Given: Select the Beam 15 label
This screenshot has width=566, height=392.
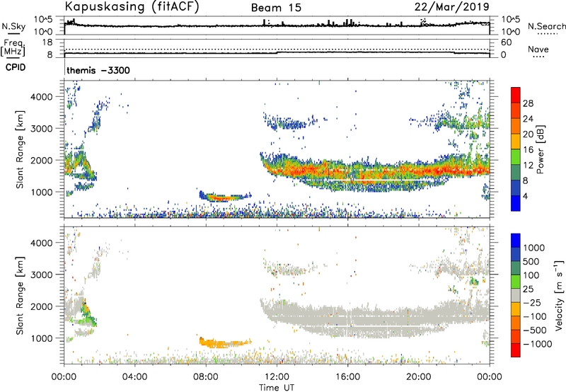Looking at the screenshot, I should pos(276,8).
